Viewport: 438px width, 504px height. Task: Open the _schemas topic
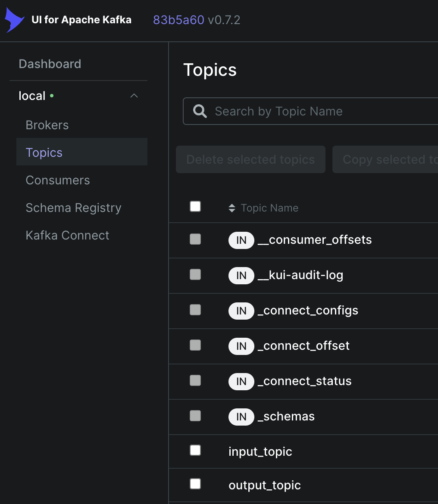(x=286, y=417)
